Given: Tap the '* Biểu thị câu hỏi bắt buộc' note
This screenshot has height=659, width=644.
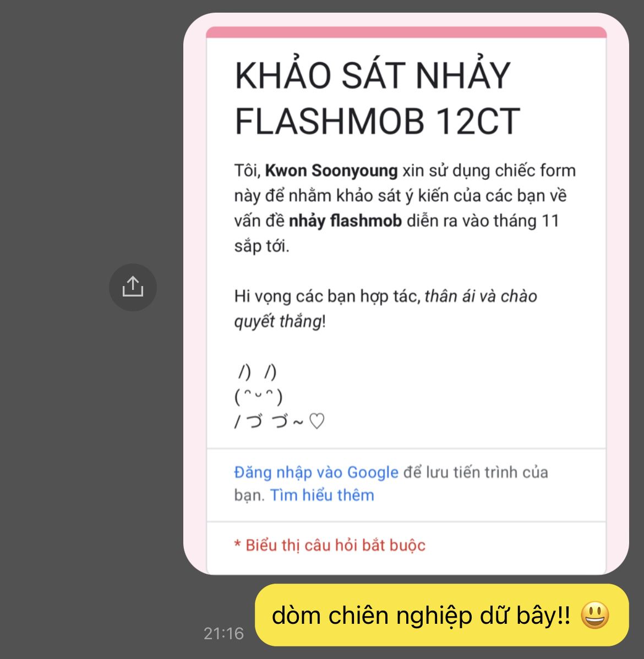Looking at the screenshot, I should pyautogui.click(x=330, y=545).
